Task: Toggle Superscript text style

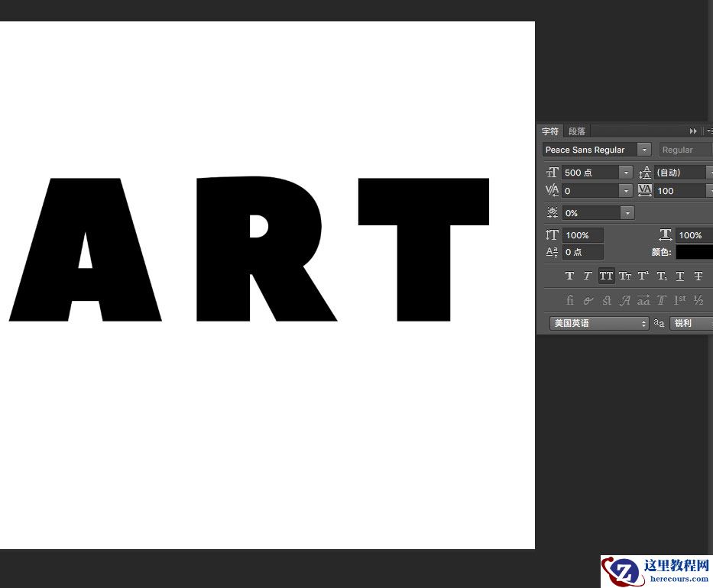Action: point(643,276)
